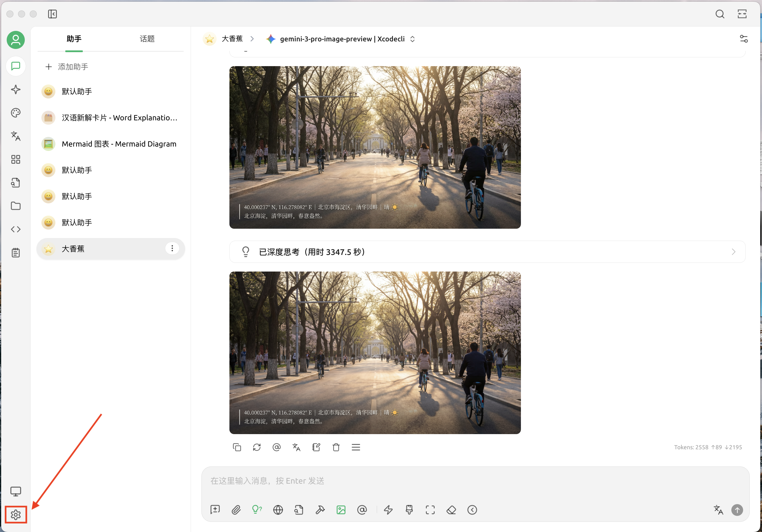The image size is (762, 532).
Task: Switch to the 话题 tab
Action: [x=147, y=39]
